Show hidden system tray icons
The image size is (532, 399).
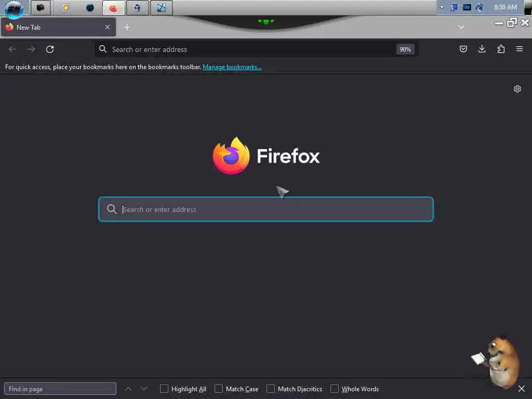point(442,7)
